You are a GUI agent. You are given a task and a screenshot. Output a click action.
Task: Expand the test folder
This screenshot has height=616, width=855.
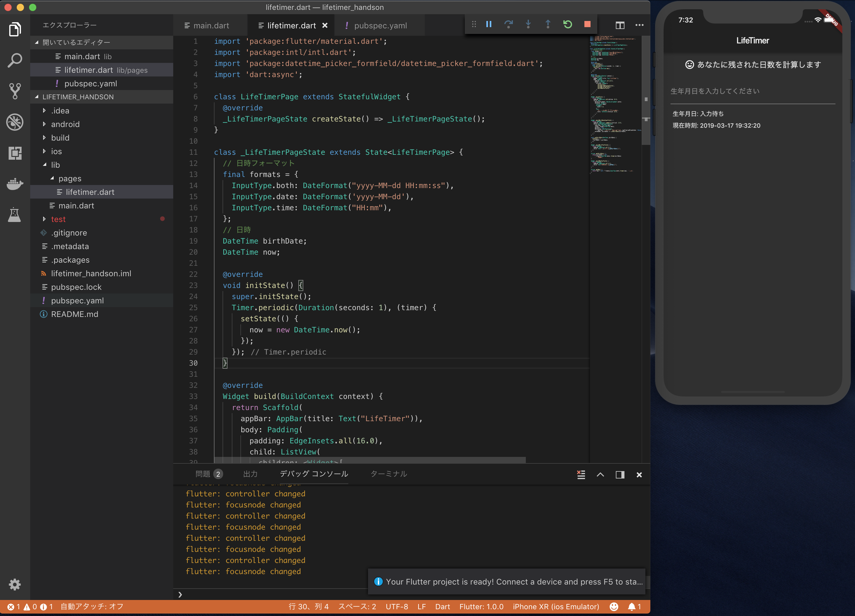click(101, 219)
